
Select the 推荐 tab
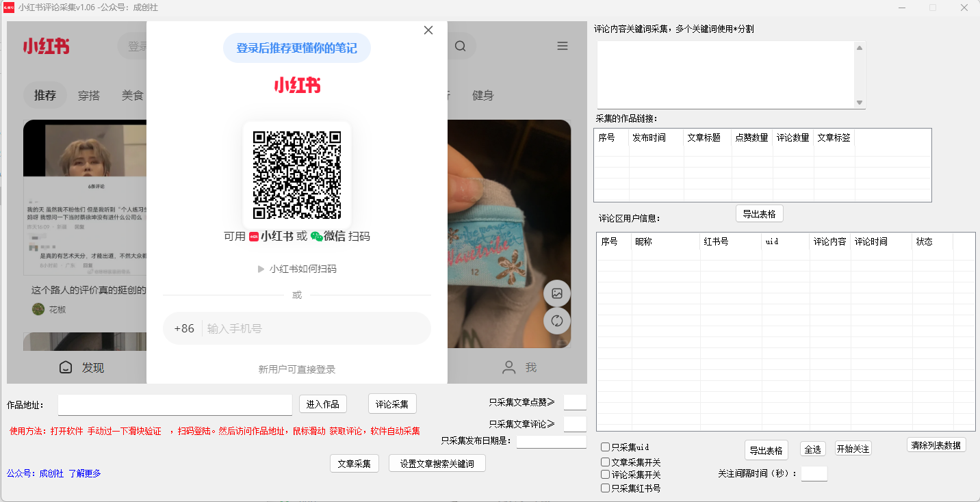click(x=45, y=95)
